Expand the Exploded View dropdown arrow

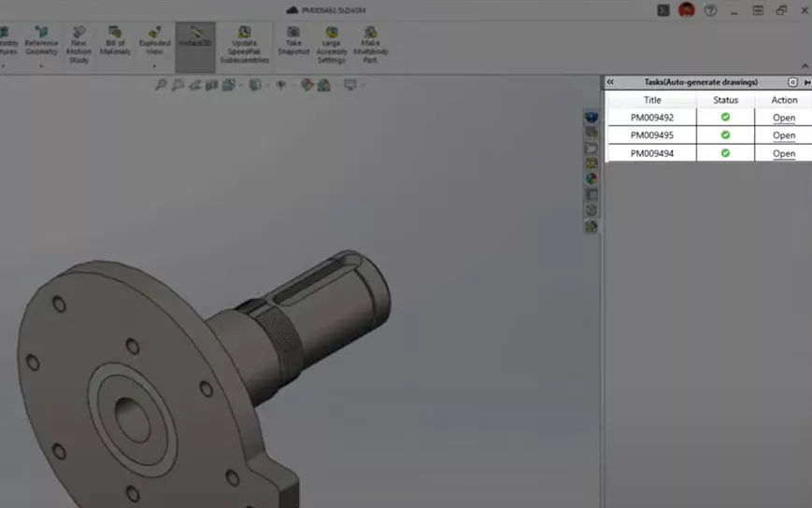pos(154,66)
